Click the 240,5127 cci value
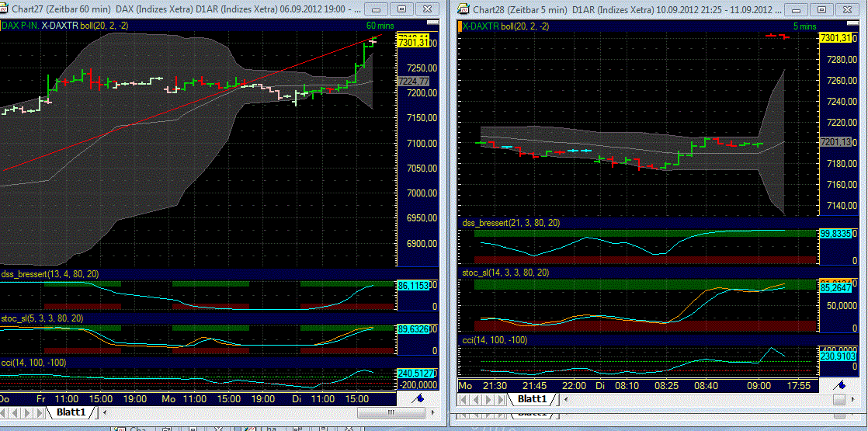This screenshot has width=868, height=431. point(415,374)
